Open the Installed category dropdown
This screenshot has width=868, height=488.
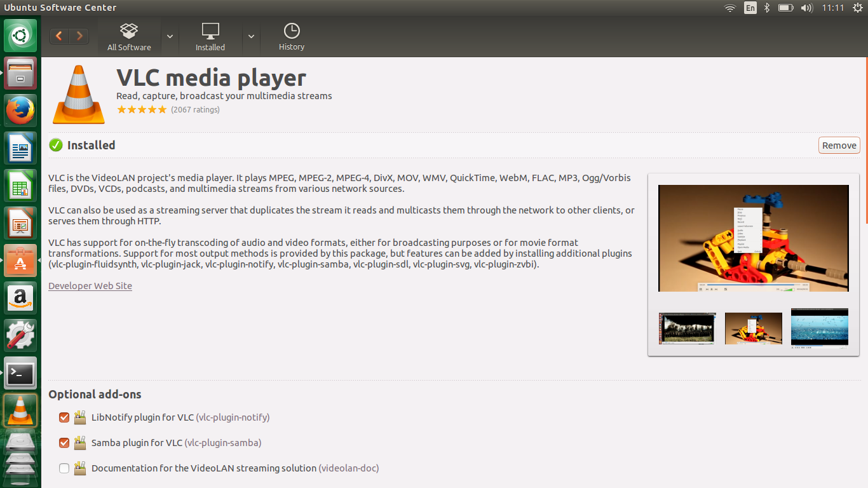pyautogui.click(x=251, y=36)
